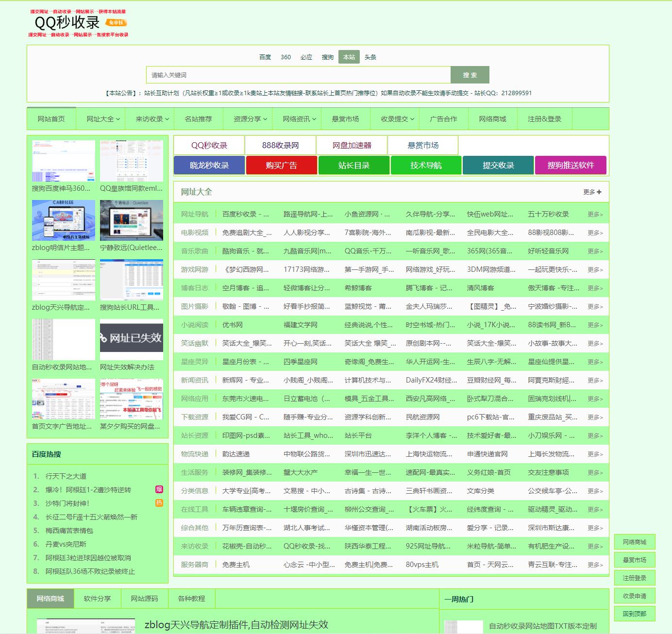Open 广告合作 in navigation bar
This screenshot has width=672, height=634.
pyautogui.click(x=444, y=119)
